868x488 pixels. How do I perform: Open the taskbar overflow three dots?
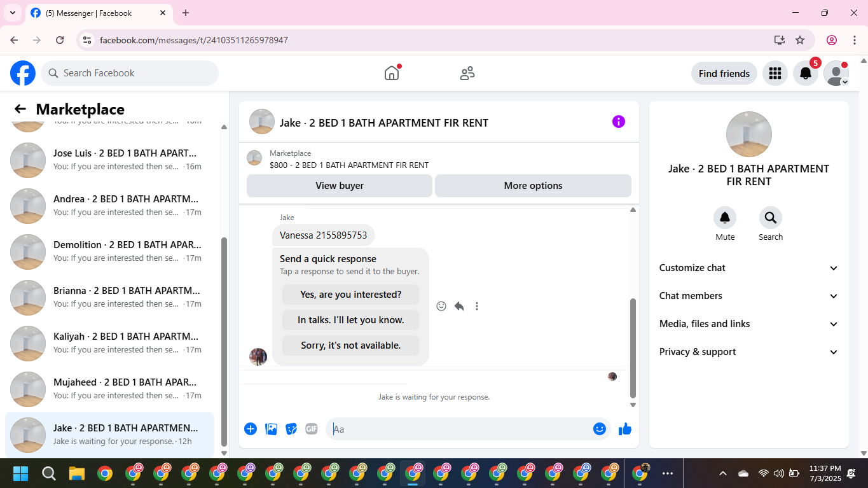tap(668, 473)
